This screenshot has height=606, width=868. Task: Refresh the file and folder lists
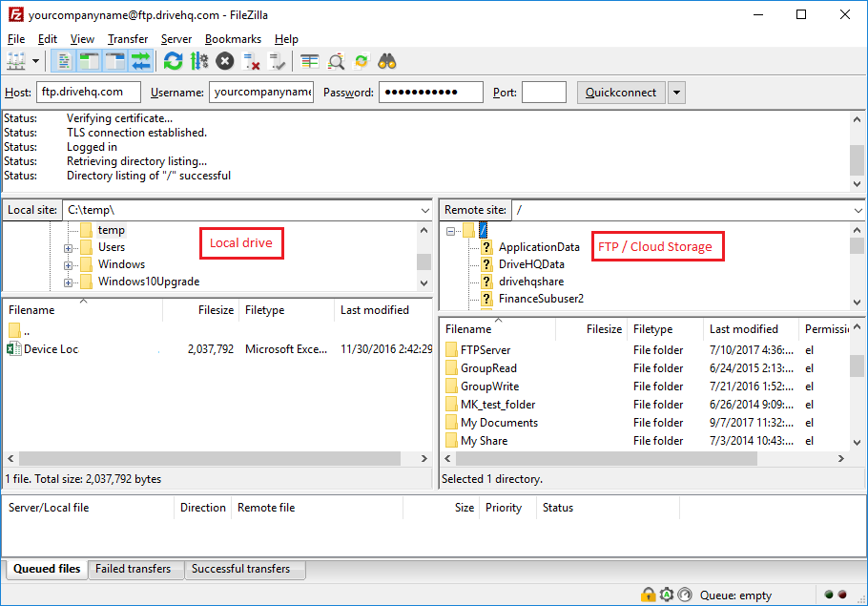[x=173, y=61]
